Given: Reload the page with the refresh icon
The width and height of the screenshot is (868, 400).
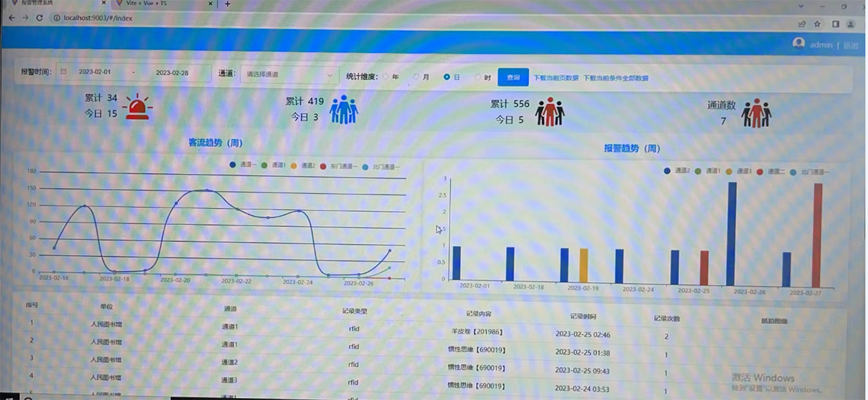Looking at the screenshot, I should pos(40,18).
